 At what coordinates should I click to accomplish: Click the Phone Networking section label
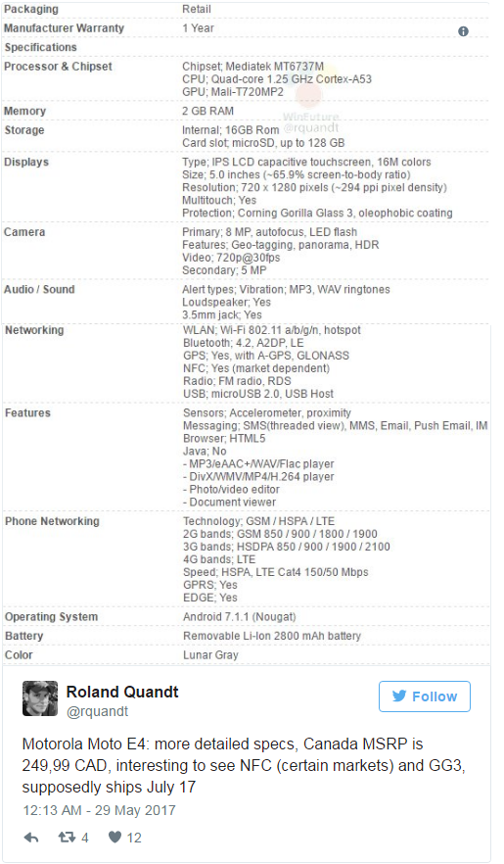pyautogui.click(x=52, y=521)
